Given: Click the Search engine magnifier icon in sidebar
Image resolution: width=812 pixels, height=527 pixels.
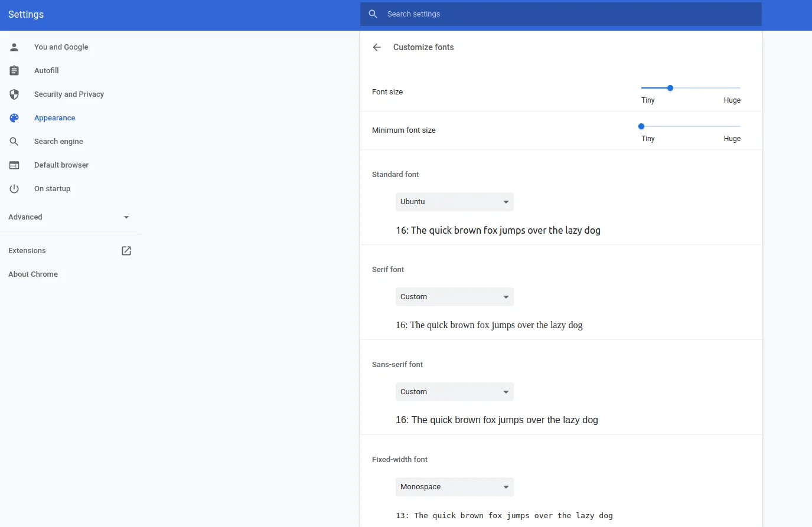Looking at the screenshot, I should [x=14, y=142].
